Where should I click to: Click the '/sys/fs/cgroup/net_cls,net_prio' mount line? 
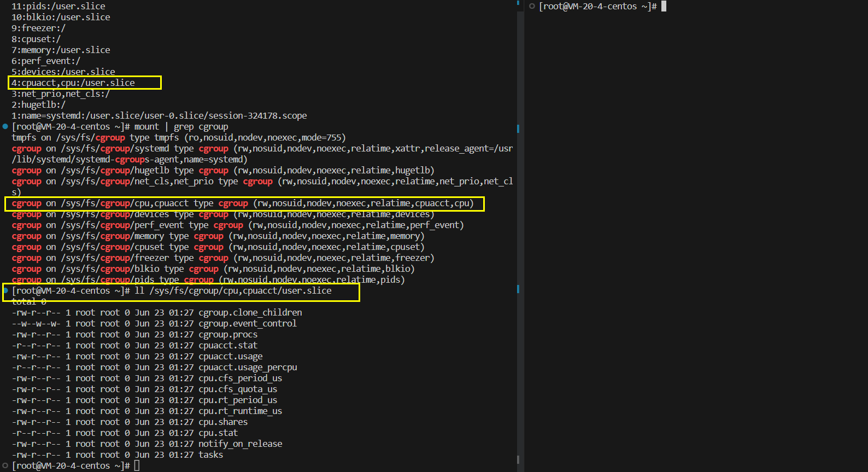[x=262, y=181]
